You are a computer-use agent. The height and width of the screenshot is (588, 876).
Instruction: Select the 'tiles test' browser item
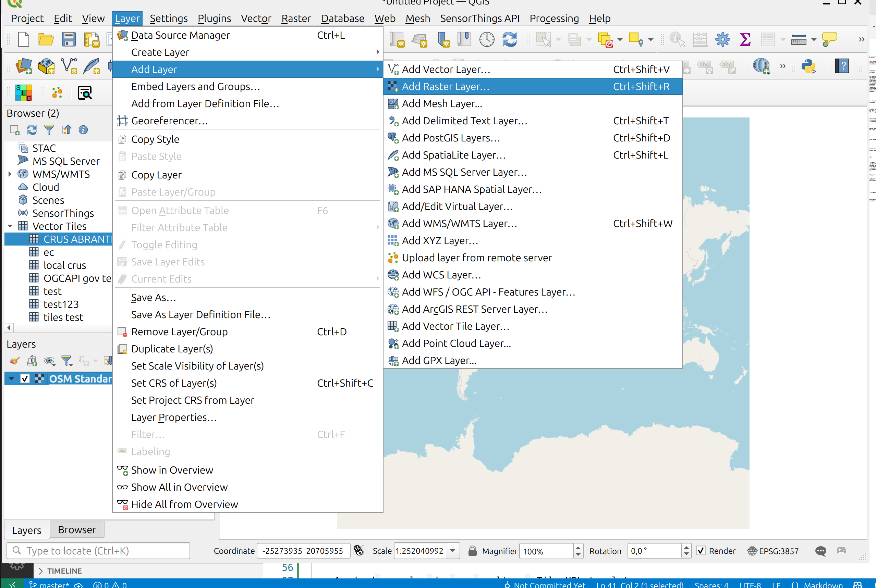pos(63,317)
